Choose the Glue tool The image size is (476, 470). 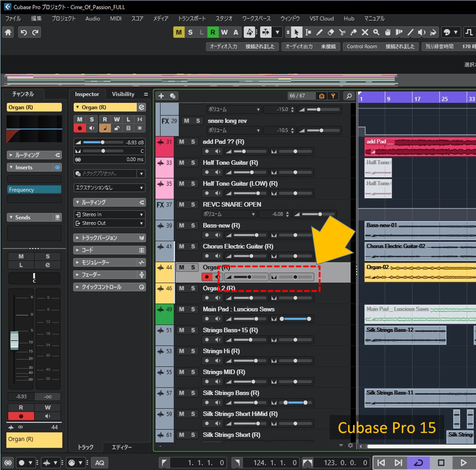(354, 32)
